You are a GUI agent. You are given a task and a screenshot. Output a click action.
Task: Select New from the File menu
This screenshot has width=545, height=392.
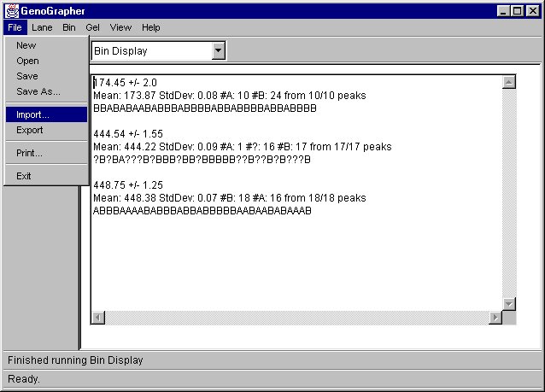(26, 45)
